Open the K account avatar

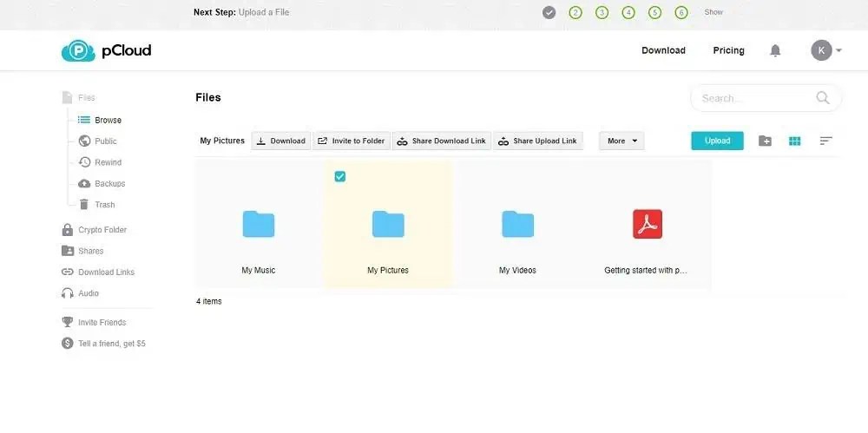tap(821, 50)
